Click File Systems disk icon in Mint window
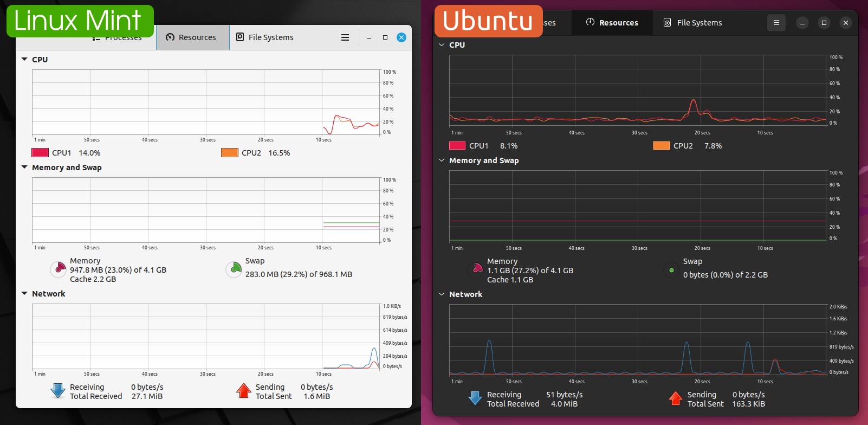868x425 pixels. point(240,37)
